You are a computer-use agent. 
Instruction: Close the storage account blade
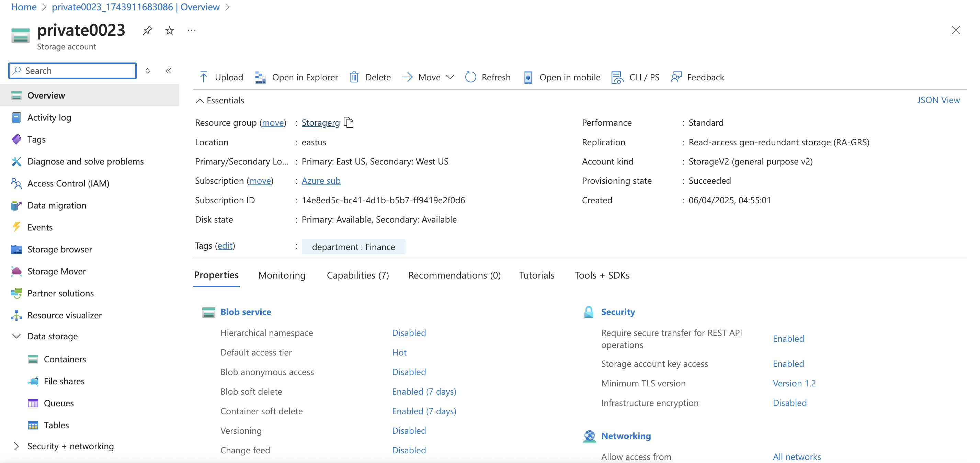[956, 31]
